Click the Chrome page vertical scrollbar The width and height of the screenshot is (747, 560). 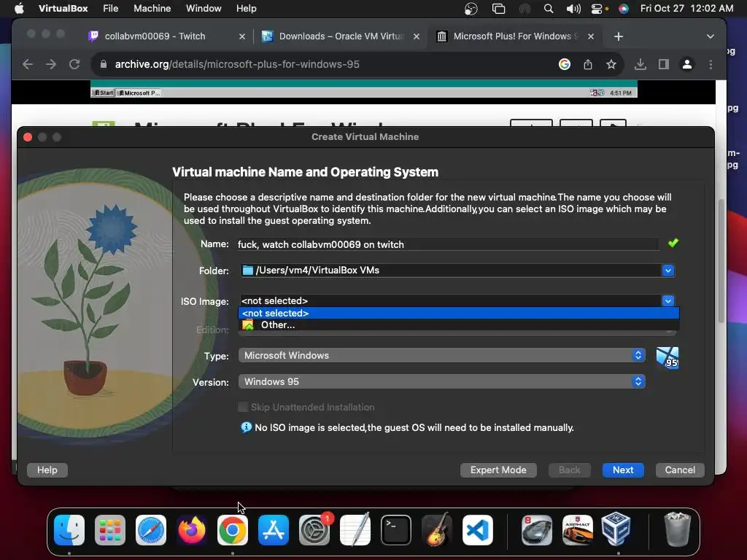click(721, 261)
